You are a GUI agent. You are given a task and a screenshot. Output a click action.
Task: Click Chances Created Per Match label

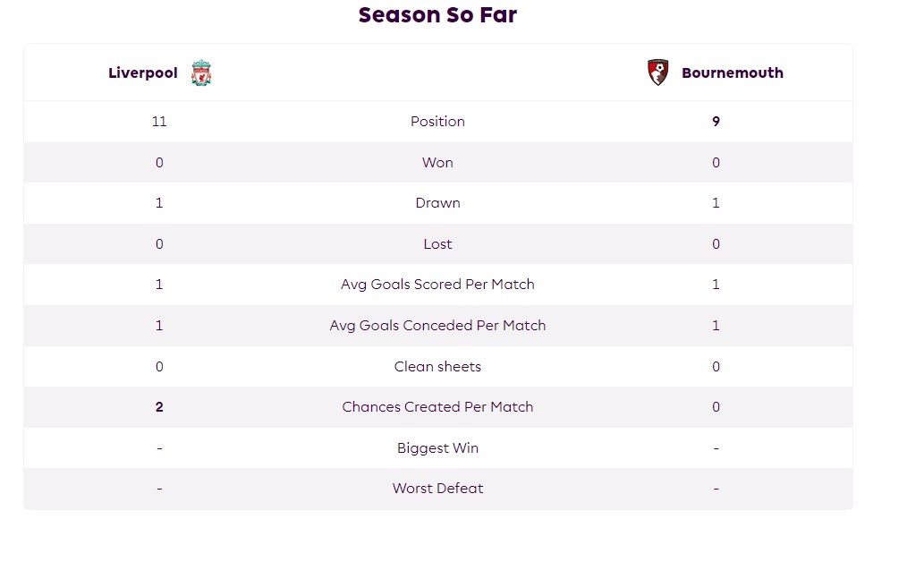[437, 407]
